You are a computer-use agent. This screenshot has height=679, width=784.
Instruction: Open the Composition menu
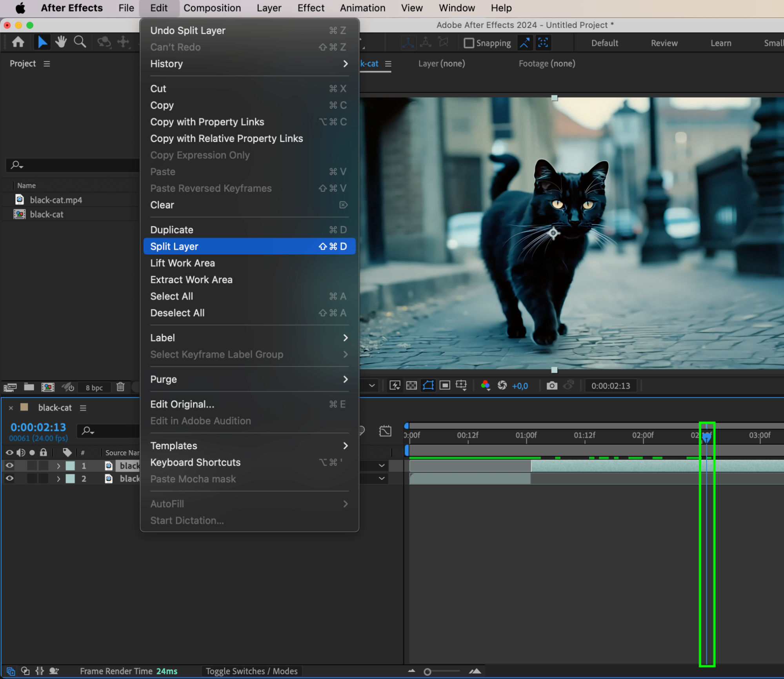[x=212, y=8]
